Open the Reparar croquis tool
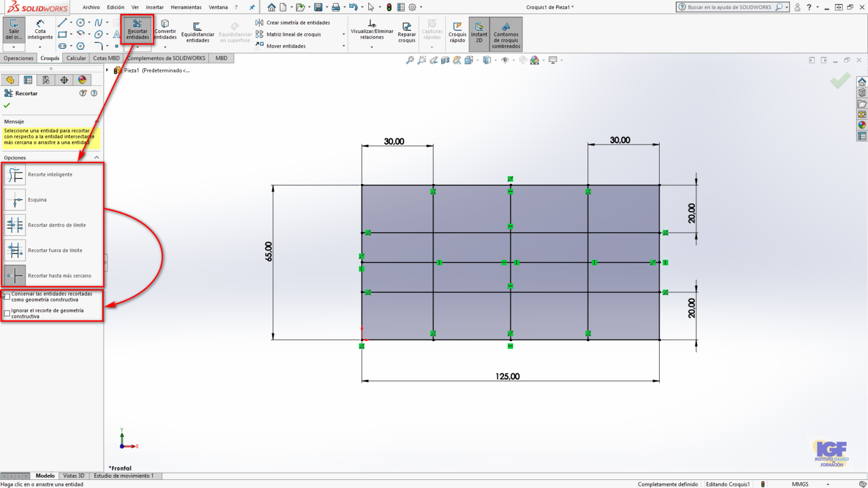This screenshot has width=868, height=488. click(x=406, y=31)
